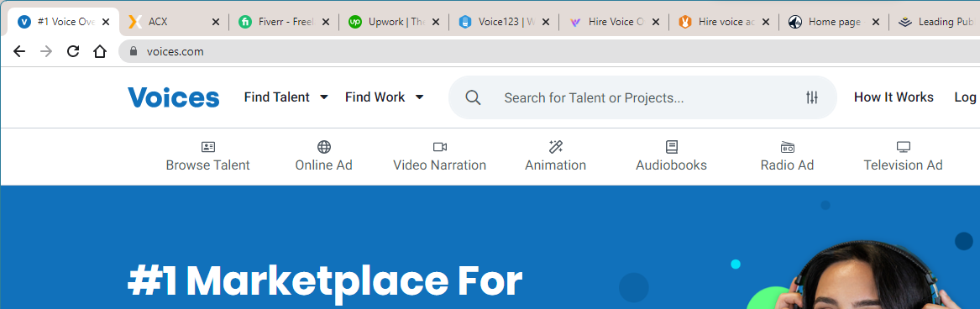
Task: Click the voices.com address bar
Action: tap(550, 51)
